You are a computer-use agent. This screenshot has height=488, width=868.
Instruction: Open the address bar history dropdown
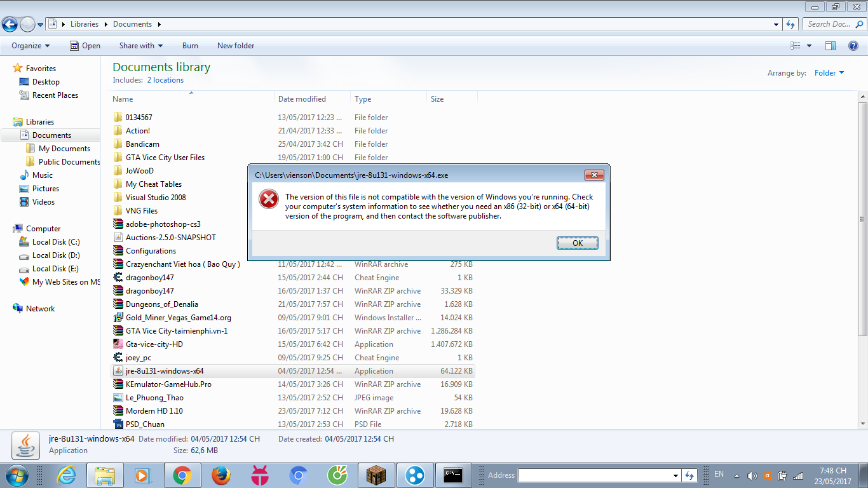(x=776, y=24)
